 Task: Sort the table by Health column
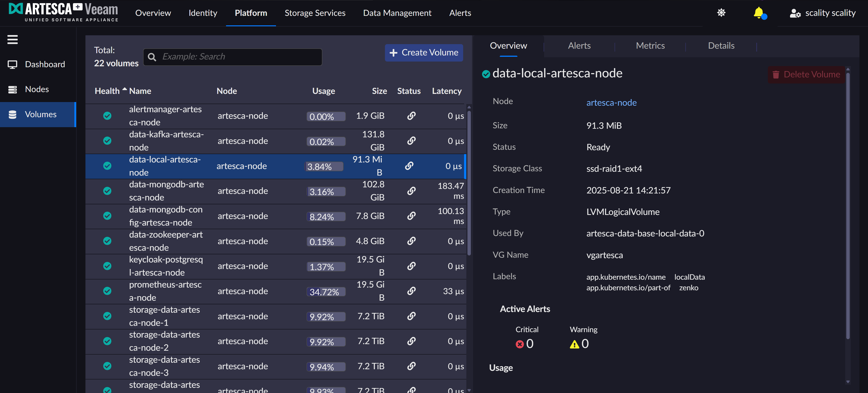click(x=107, y=91)
